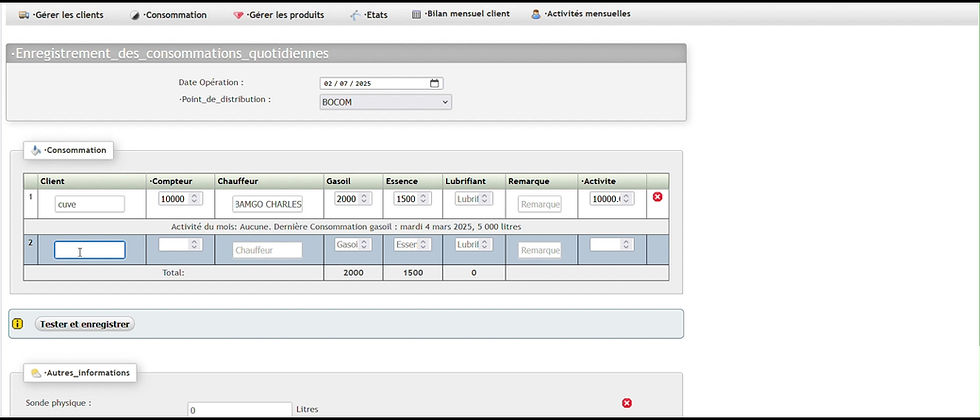The image size is (980, 420).
Task: Click the row 2 Remarque field
Action: [539, 250]
